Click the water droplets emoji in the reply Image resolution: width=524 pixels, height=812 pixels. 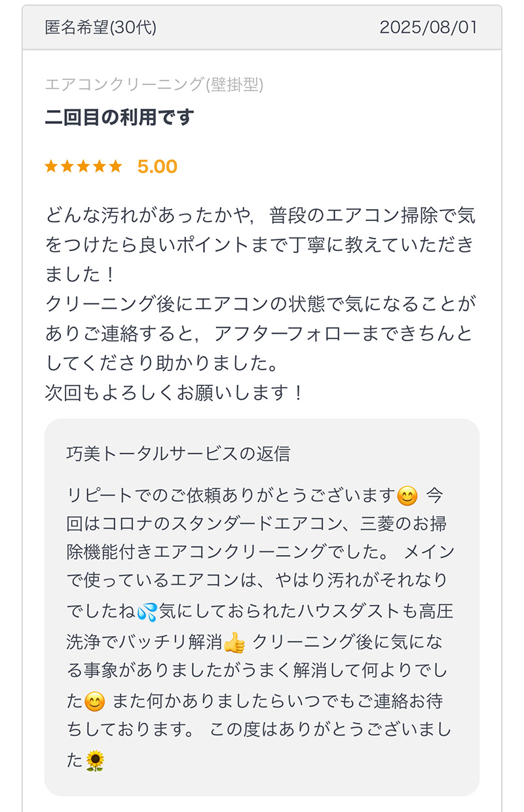click(147, 612)
